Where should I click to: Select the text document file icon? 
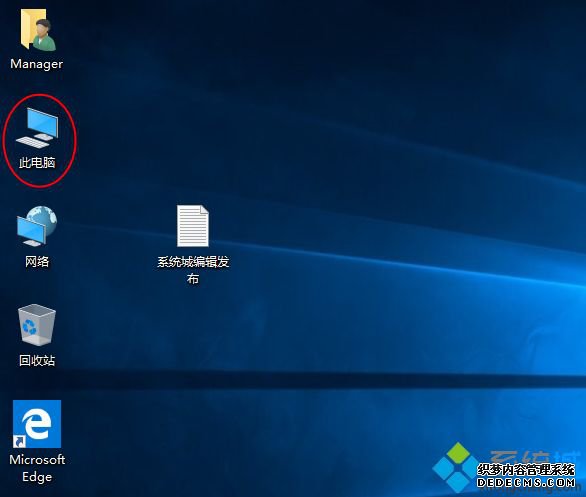193,226
